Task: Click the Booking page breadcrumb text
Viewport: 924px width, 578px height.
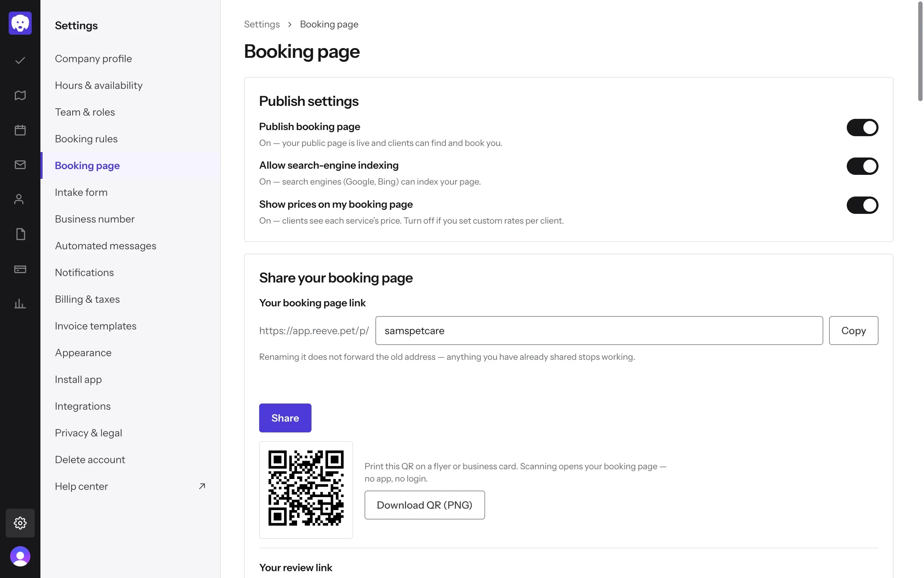Action: pyautogui.click(x=329, y=24)
